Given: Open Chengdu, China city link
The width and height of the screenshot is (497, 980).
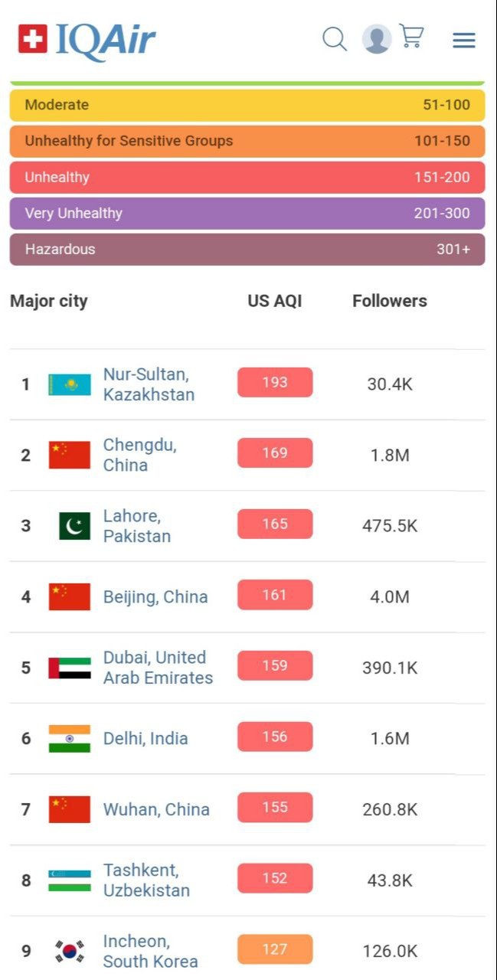Looking at the screenshot, I should 139,455.
